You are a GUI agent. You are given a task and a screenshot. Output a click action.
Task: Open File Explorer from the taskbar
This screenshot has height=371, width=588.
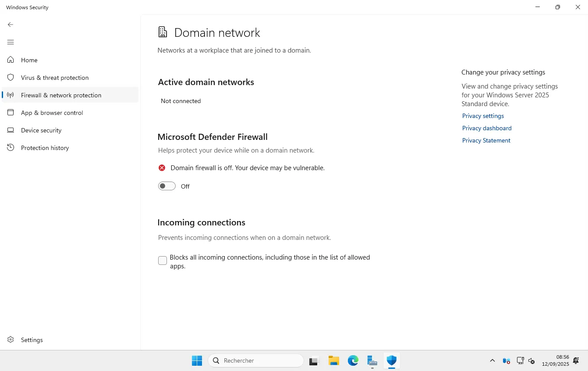point(334,360)
